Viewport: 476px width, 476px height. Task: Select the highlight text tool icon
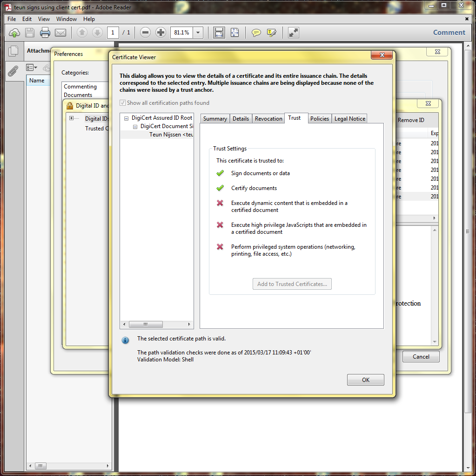(x=272, y=33)
